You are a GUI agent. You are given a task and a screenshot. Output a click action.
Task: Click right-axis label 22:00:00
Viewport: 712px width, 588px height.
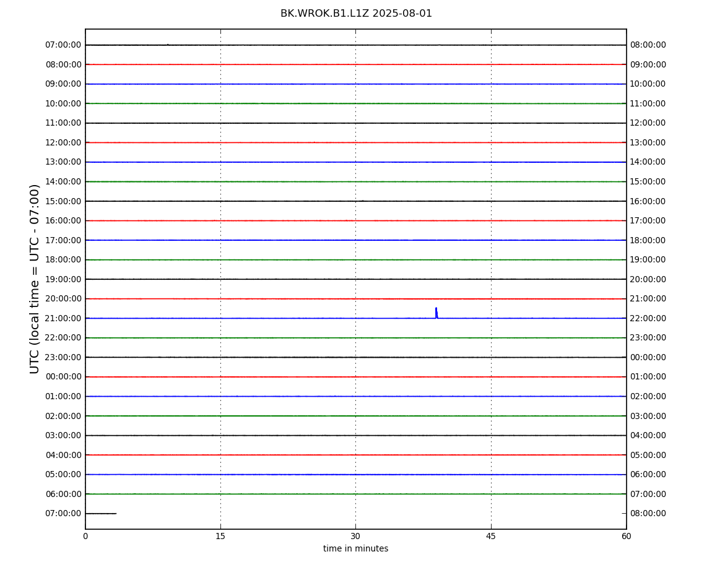(x=648, y=318)
